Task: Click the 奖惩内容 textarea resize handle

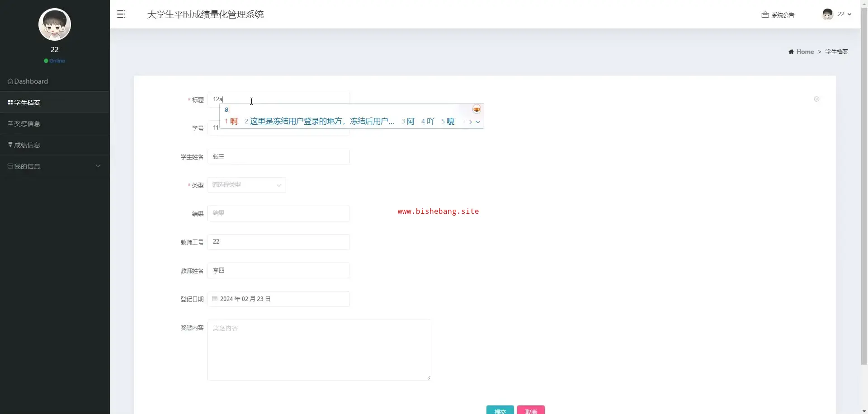Action: tap(429, 378)
